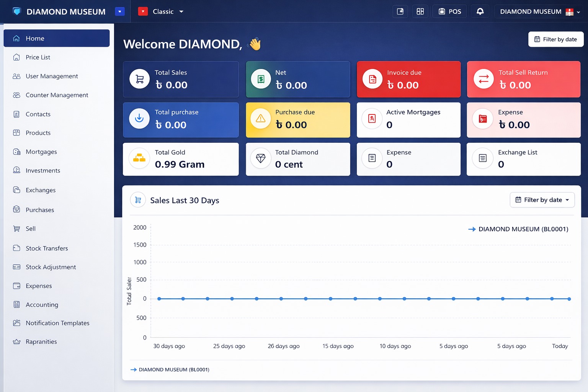The height and width of the screenshot is (392, 588).
Task: Click the Active Mortgages card icon
Action: tap(372, 119)
